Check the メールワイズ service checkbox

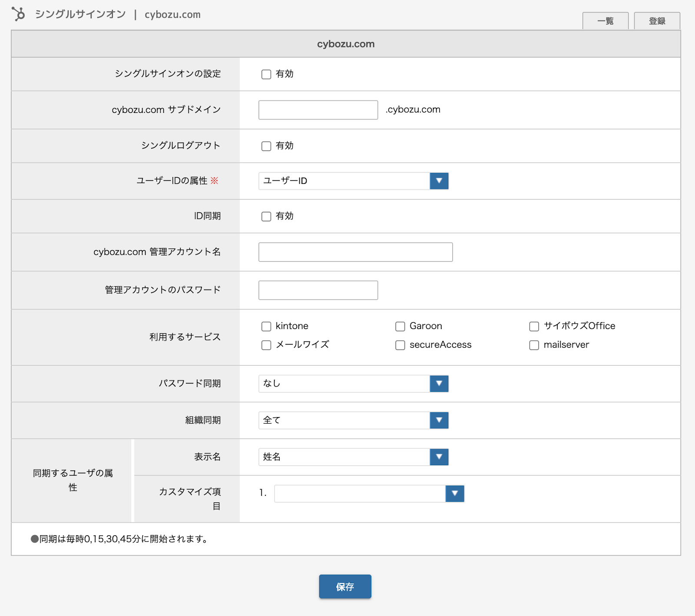tap(266, 345)
